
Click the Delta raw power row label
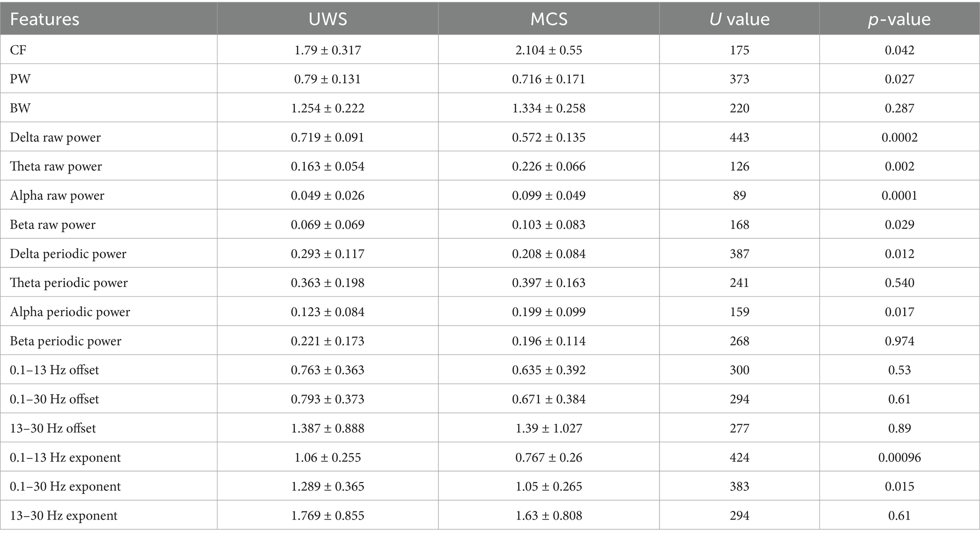[55, 137]
